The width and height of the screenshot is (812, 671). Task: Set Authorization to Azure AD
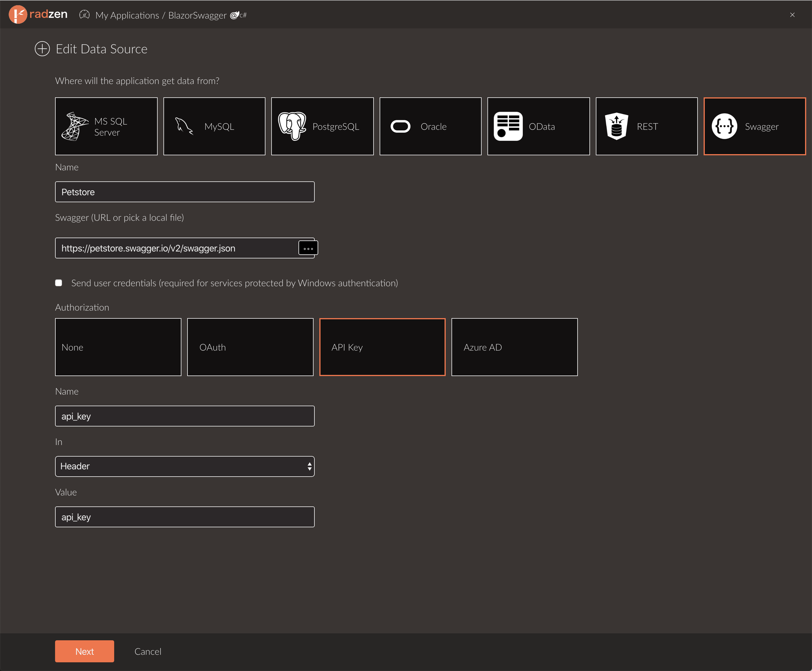point(515,347)
